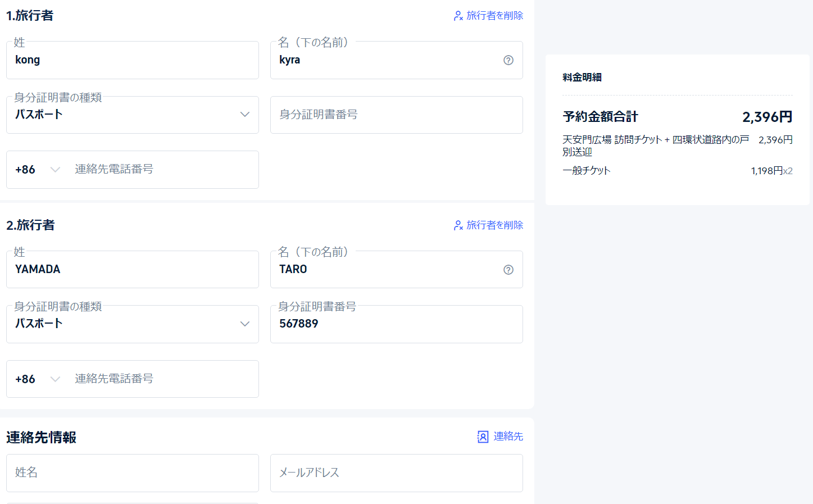Delete traveler 1 via 旅行者を削除 link
The width and height of the screenshot is (813, 504).
tap(494, 16)
